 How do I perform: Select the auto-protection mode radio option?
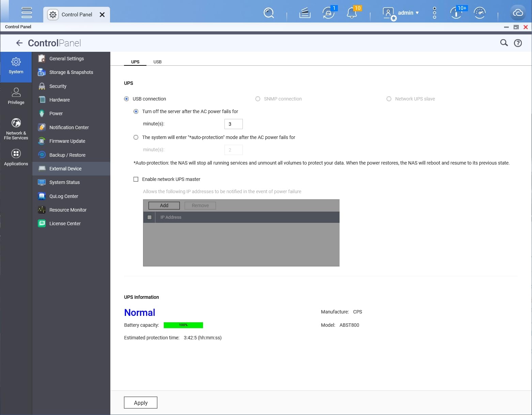[x=136, y=137]
